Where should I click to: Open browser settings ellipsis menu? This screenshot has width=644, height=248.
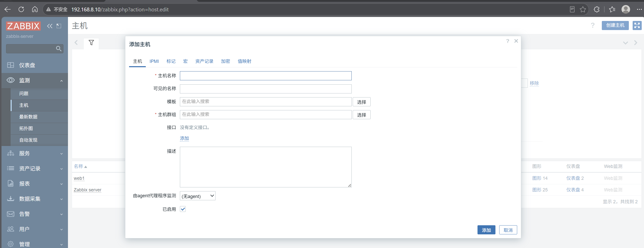[x=639, y=10]
